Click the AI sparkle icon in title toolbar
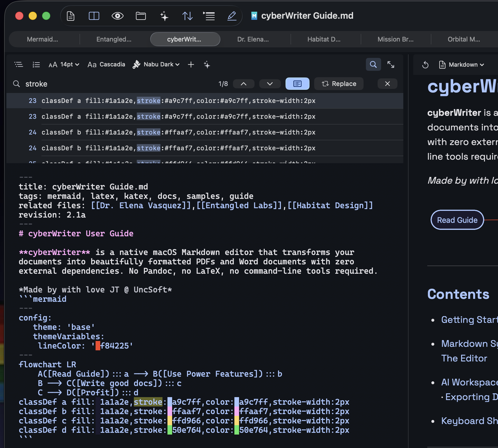The width and height of the screenshot is (498, 448). tap(164, 16)
